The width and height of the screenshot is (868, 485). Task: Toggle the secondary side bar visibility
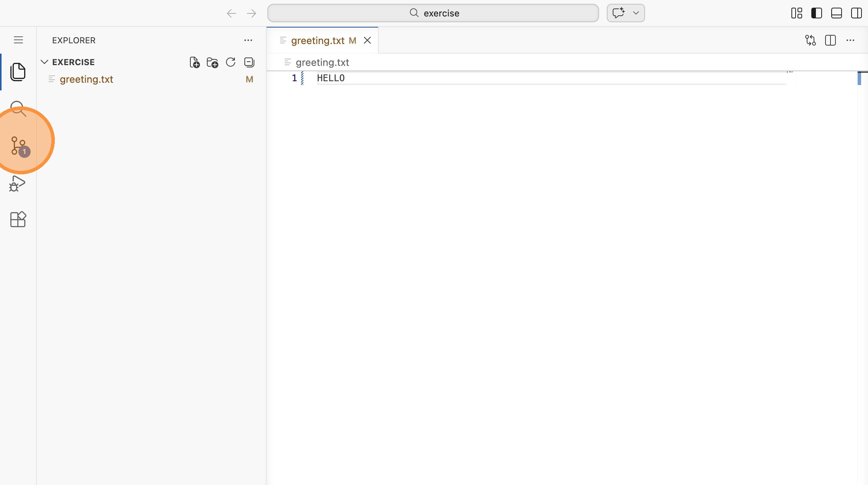click(x=857, y=13)
